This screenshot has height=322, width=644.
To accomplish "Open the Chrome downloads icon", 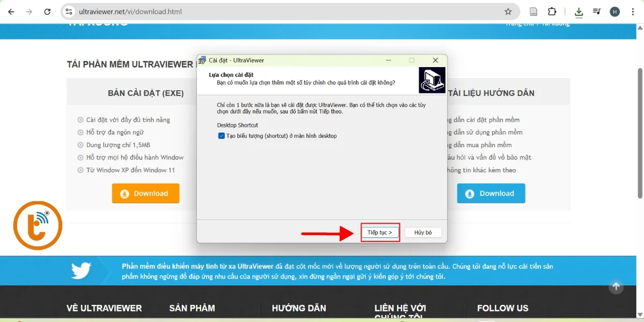I will coord(579,11).
